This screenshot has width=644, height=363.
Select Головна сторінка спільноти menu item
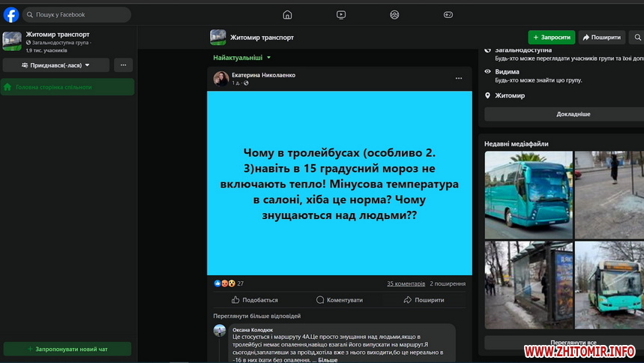pos(67,87)
